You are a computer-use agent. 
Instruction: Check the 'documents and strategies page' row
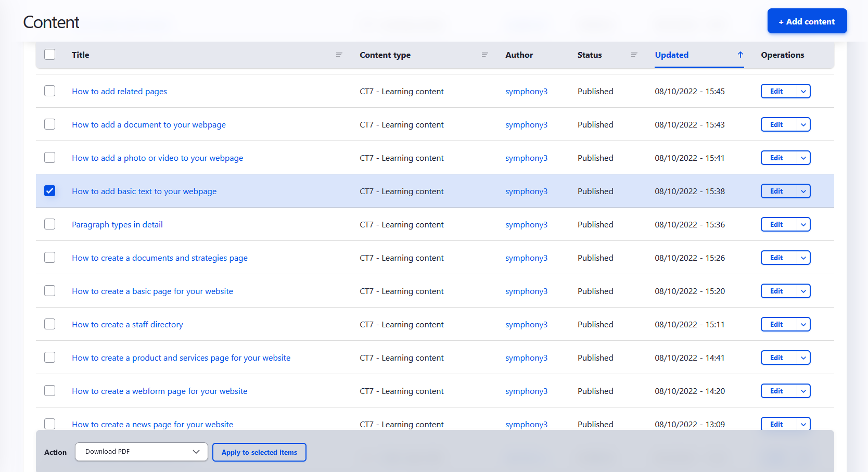(50, 258)
